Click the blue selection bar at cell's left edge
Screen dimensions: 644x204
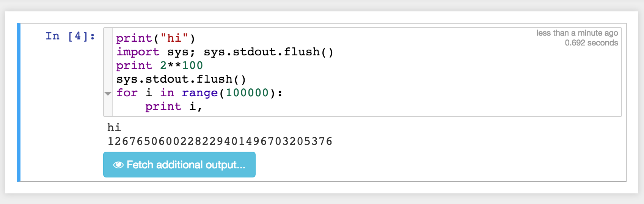19,102
